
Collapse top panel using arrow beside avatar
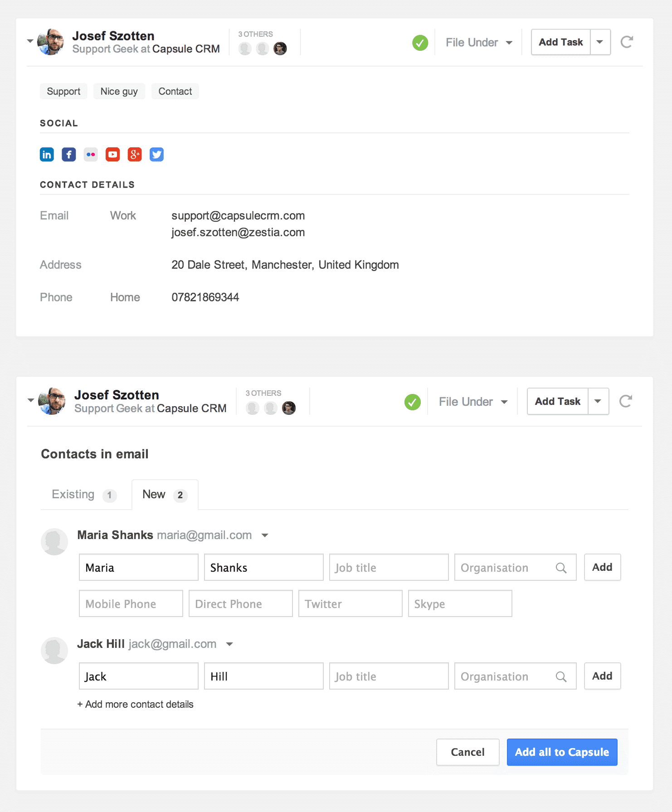(x=30, y=41)
